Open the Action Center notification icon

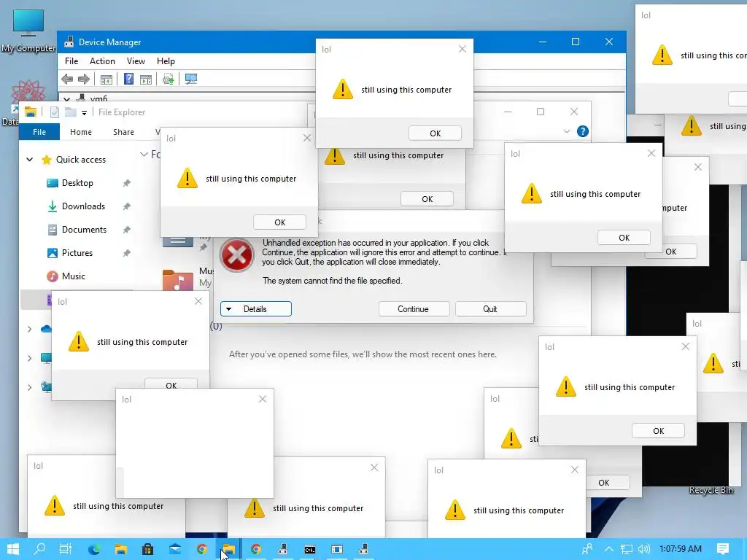[x=723, y=549]
